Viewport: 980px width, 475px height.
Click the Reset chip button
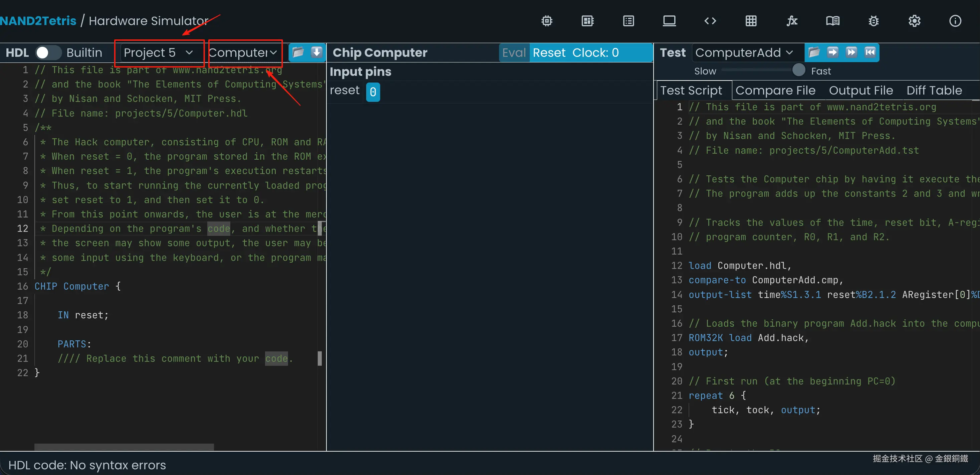click(549, 52)
